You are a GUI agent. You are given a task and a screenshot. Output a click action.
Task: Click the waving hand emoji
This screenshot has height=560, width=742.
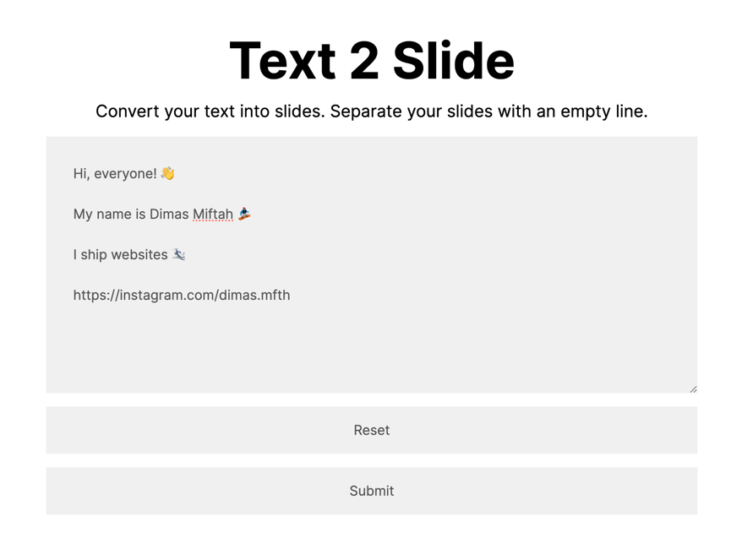coord(167,173)
